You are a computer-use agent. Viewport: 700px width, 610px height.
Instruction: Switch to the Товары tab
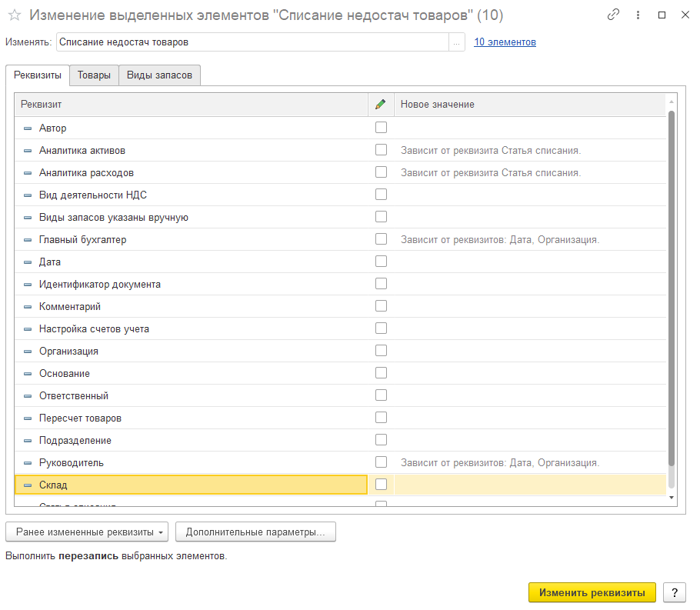94,75
